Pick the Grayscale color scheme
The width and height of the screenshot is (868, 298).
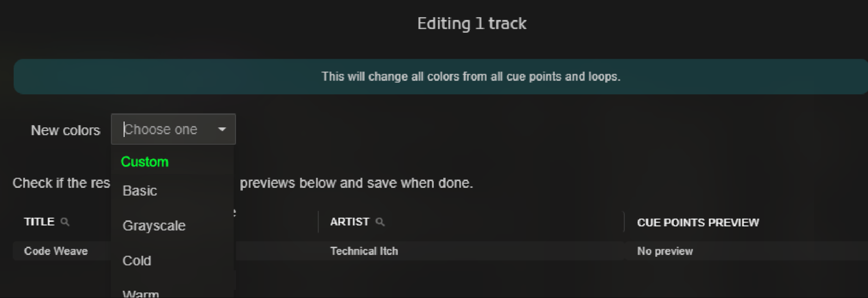click(x=154, y=226)
